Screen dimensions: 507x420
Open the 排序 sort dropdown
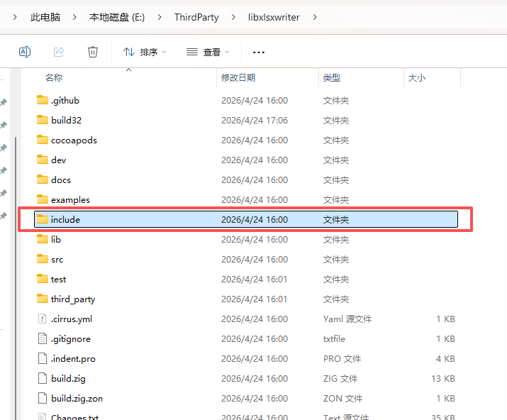click(145, 52)
